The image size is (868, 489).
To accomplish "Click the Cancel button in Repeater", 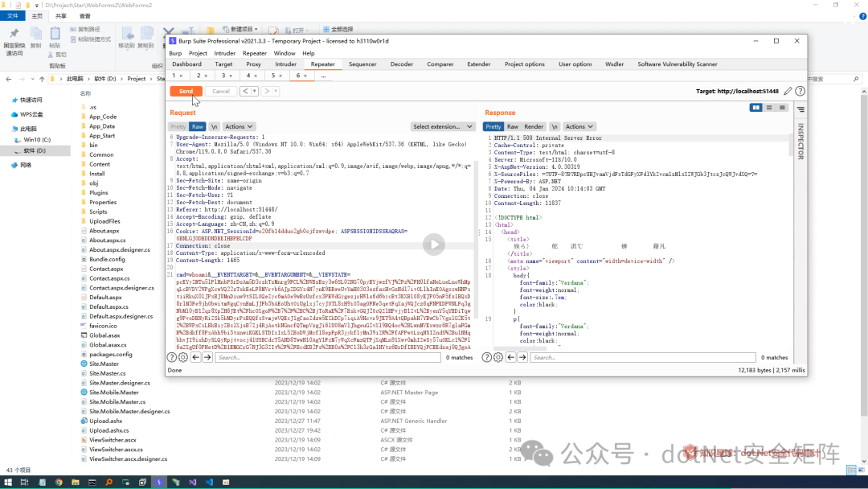I will coord(221,92).
